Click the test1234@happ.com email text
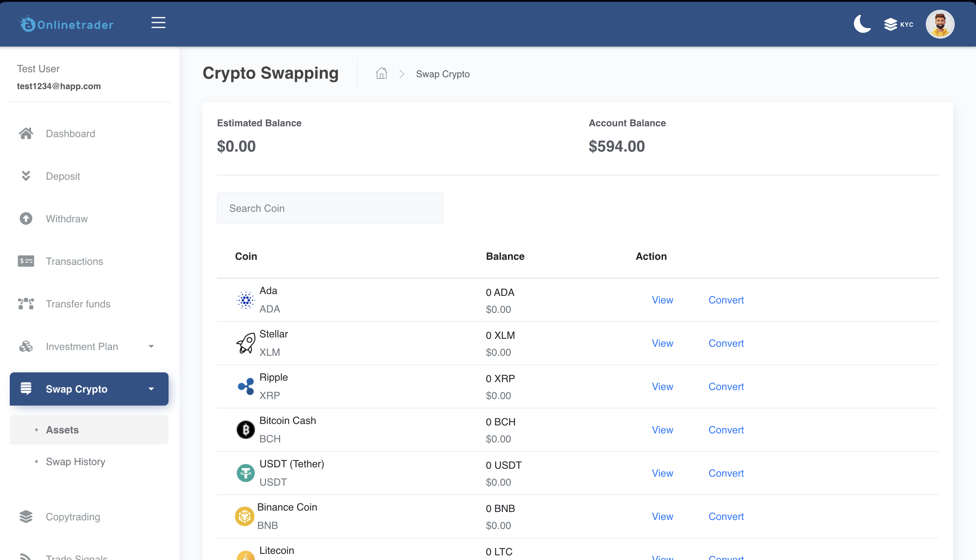 coord(58,86)
